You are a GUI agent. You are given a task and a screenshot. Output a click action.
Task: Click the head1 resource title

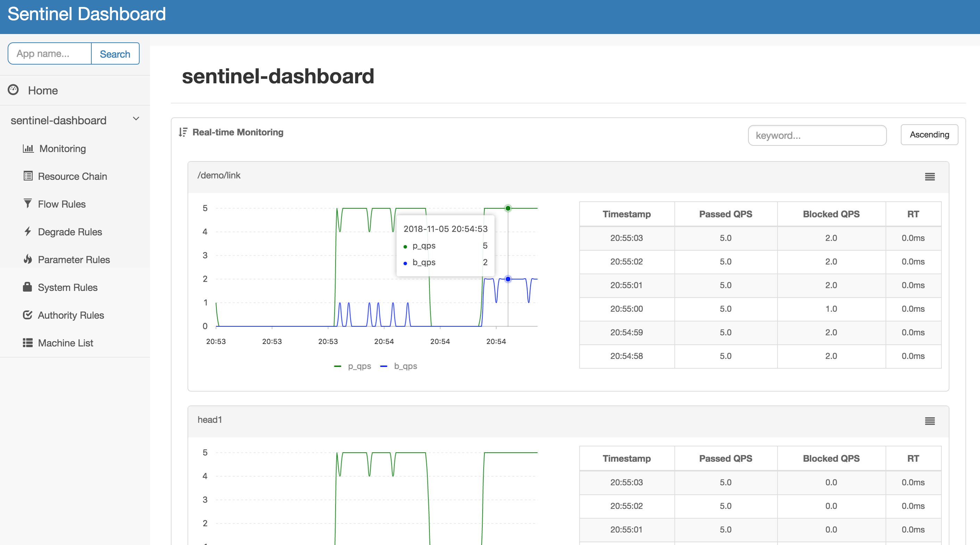(x=210, y=419)
